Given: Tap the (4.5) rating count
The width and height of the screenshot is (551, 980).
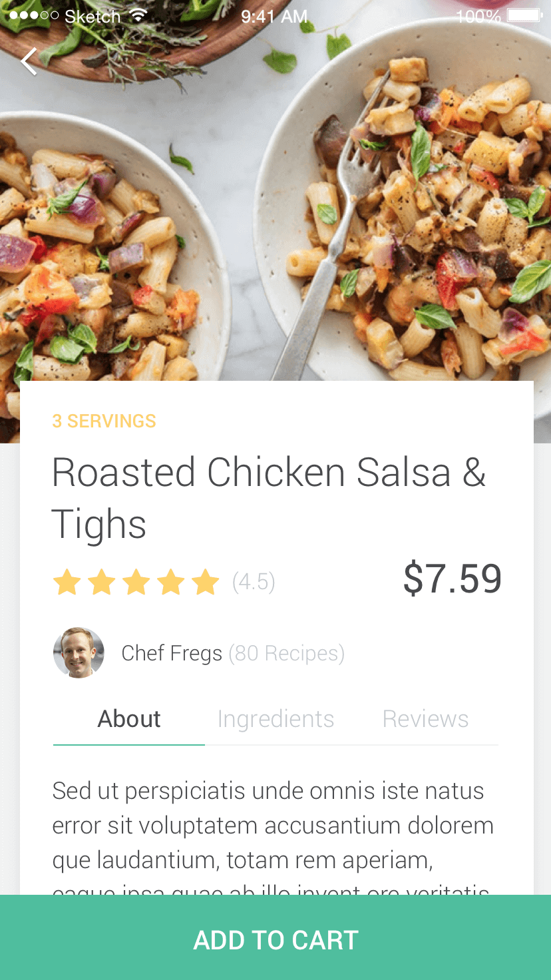Looking at the screenshot, I should [x=254, y=582].
